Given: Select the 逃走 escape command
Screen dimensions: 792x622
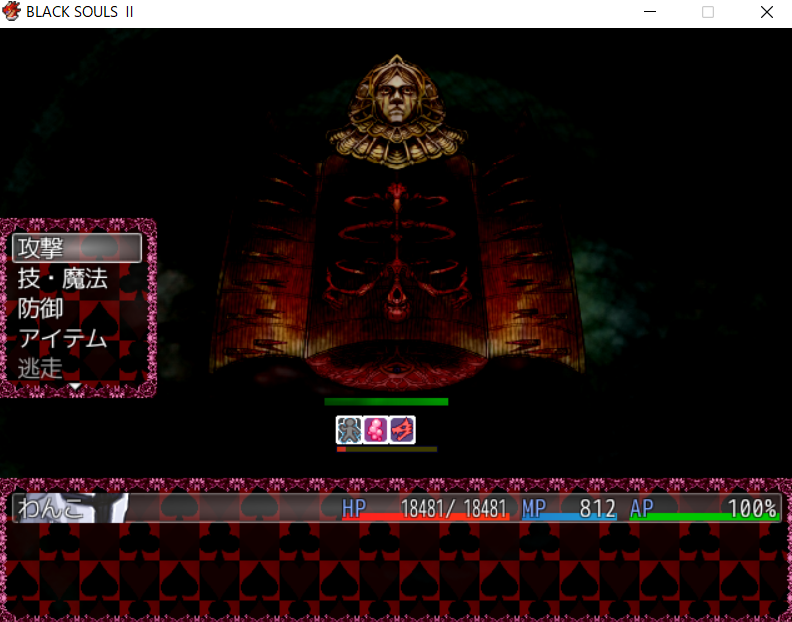Looking at the screenshot, I should 40,368.
